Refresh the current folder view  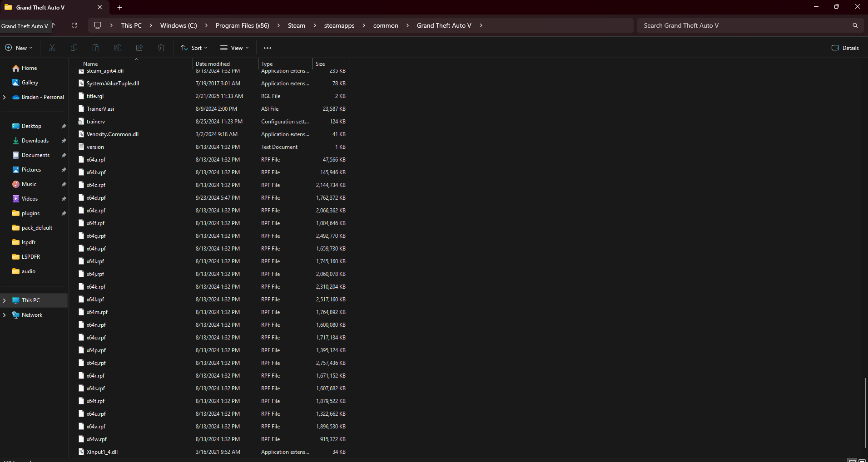[74, 25]
